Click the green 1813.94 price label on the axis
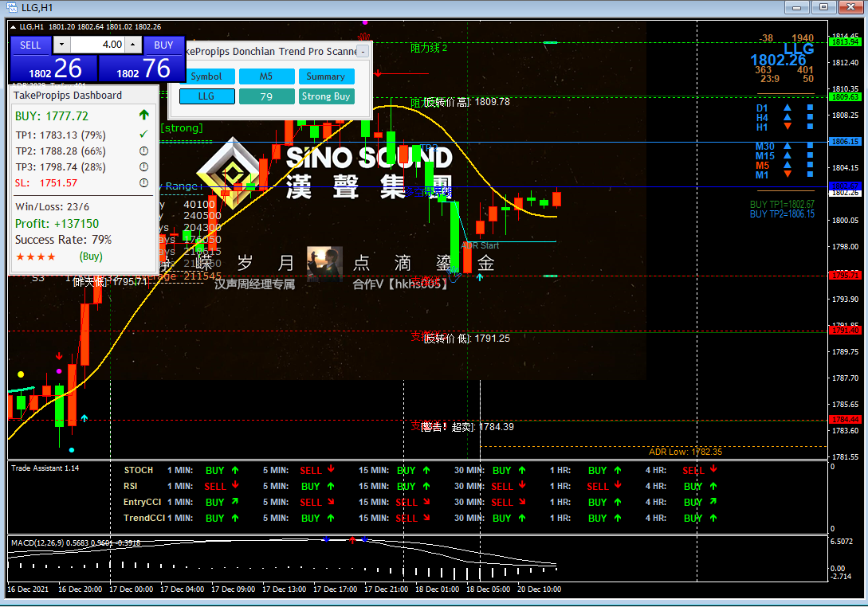This screenshot has height=607, width=868. click(x=845, y=42)
